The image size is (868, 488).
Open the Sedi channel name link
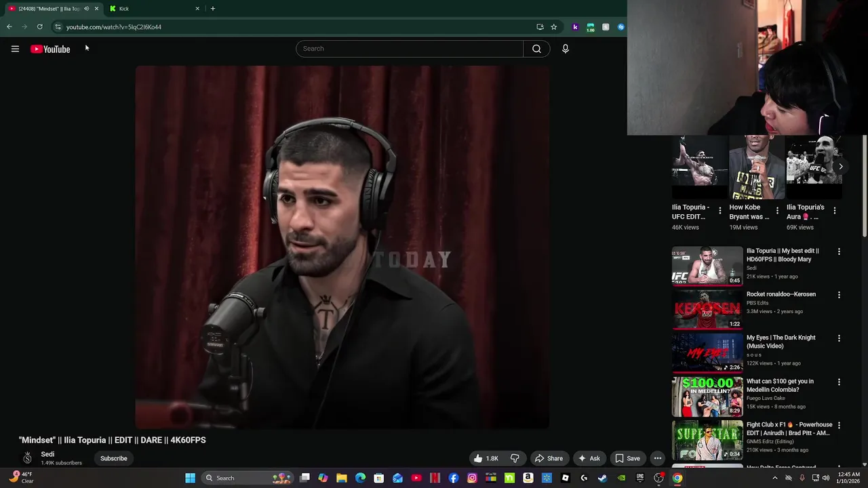pyautogui.click(x=47, y=454)
